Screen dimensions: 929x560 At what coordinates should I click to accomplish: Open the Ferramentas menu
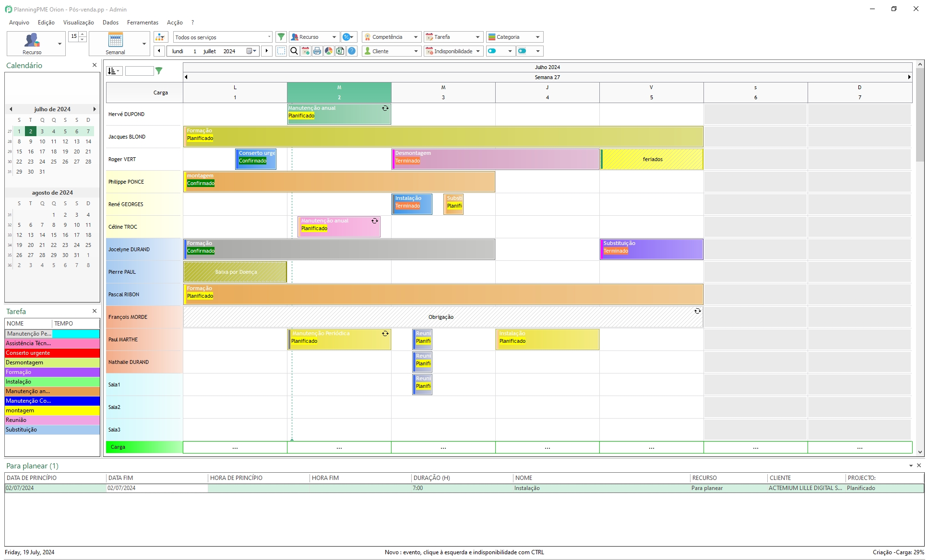click(143, 23)
